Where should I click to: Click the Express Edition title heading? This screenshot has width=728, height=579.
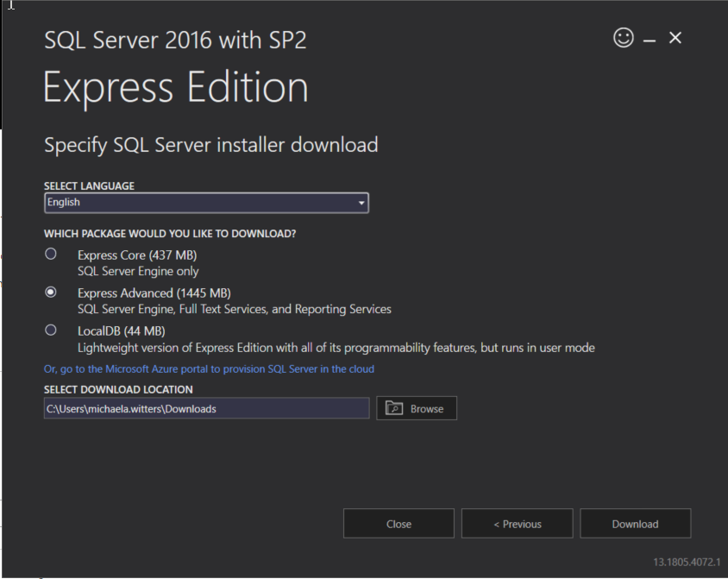[175, 88]
